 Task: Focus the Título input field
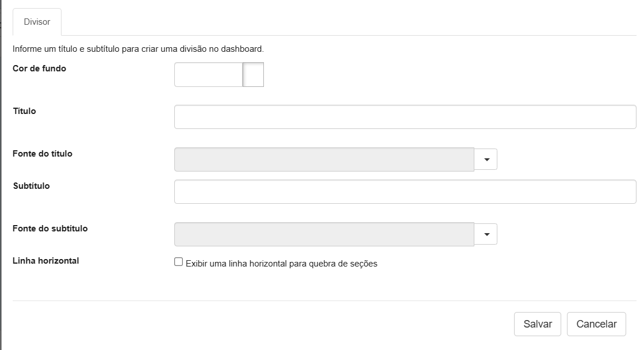click(405, 117)
